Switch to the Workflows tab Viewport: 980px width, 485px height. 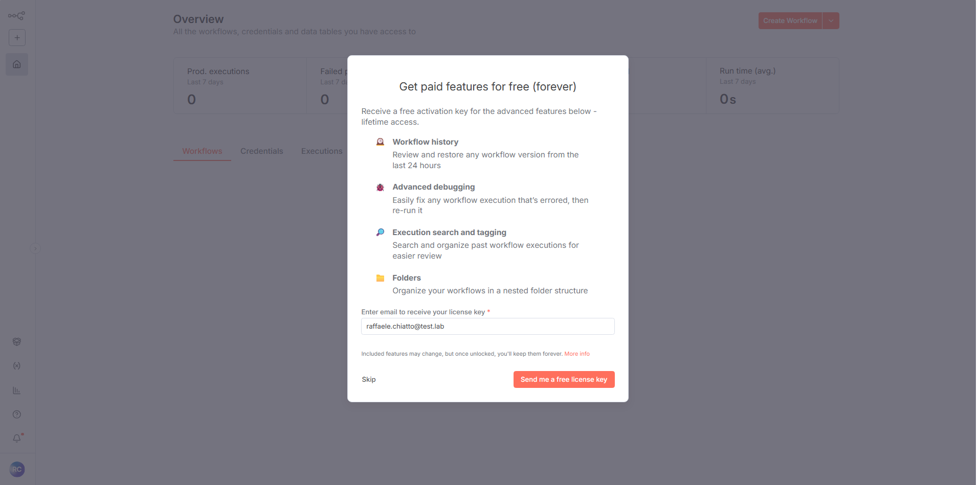[202, 151]
